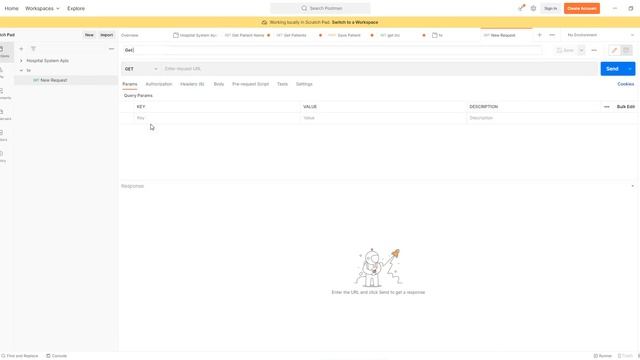640x360 pixels.
Task: Open query params column options ellipsis
Action: point(607,107)
